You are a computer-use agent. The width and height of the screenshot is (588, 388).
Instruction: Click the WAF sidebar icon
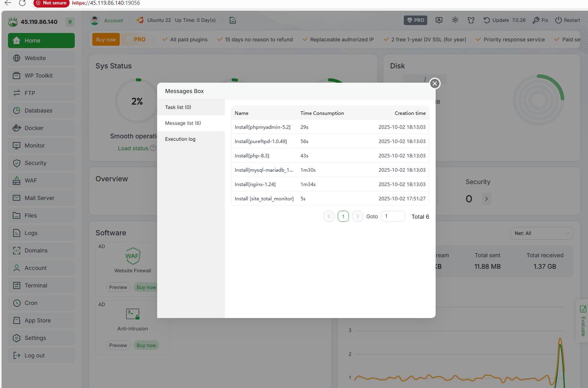[17, 180]
